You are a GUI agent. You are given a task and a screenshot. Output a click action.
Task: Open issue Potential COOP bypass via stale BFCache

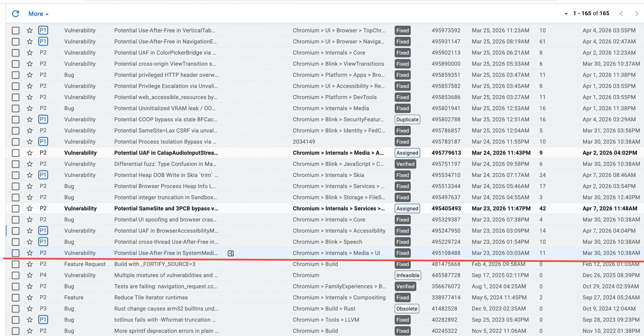click(x=165, y=120)
